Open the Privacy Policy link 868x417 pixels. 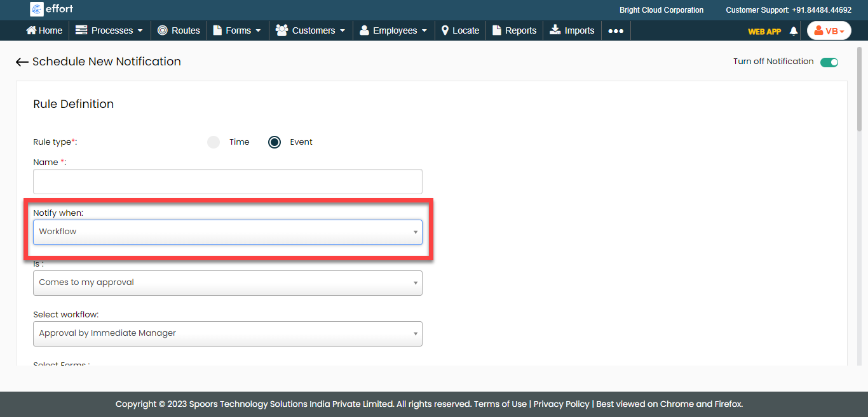tap(562, 404)
